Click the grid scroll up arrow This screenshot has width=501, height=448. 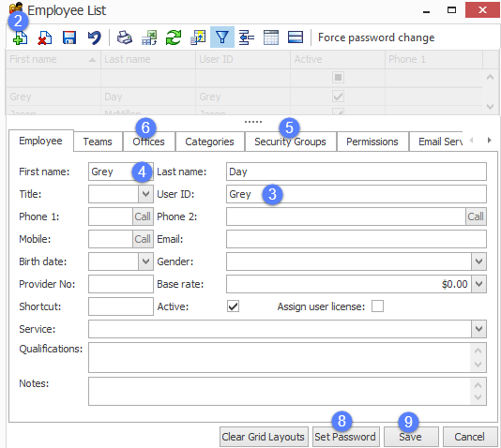pyautogui.click(x=490, y=77)
